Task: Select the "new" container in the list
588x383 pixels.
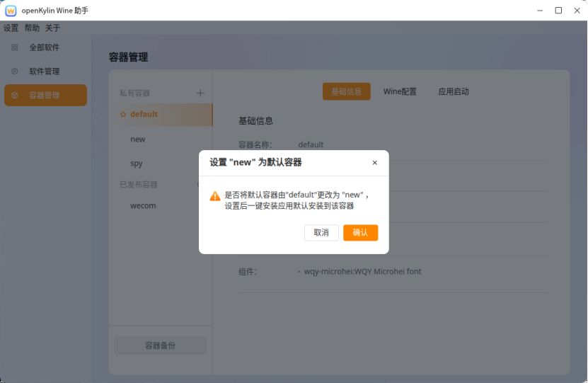Action: 138,139
